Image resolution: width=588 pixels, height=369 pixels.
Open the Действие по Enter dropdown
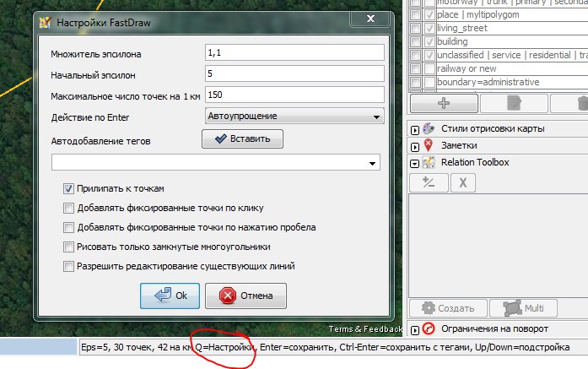point(294,116)
